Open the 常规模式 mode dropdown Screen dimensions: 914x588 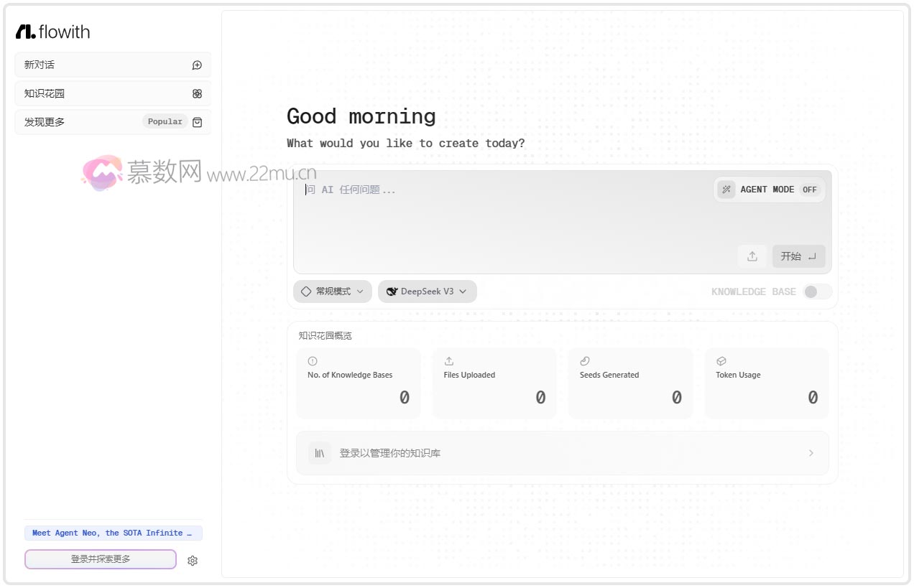tap(333, 291)
